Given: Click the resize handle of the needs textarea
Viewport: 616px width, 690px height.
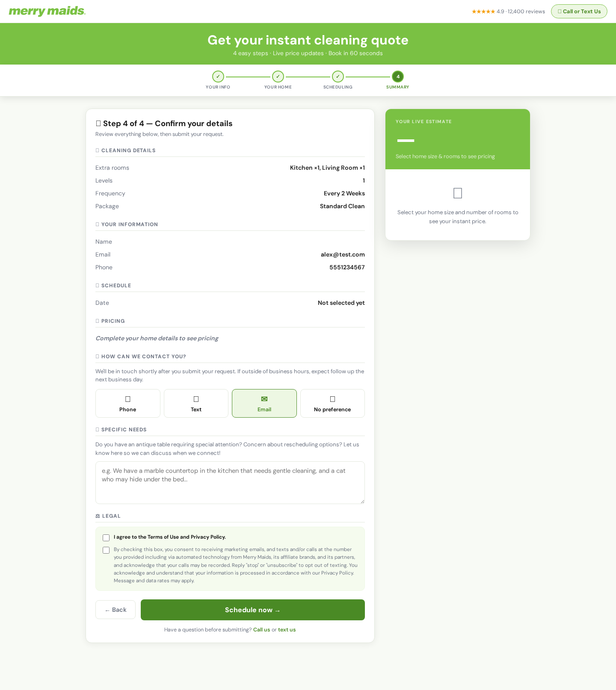Looking at the screenshot, I should (362, 501).
